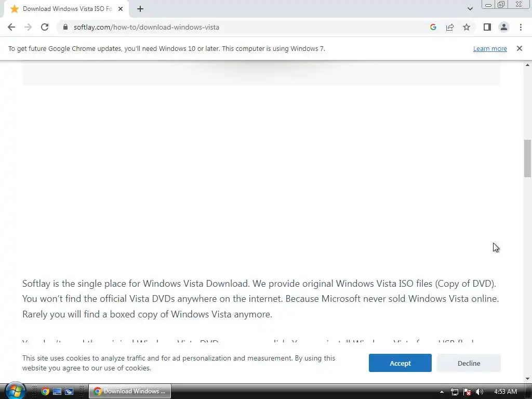Click the Google icon in address bar

coord(433,27)
